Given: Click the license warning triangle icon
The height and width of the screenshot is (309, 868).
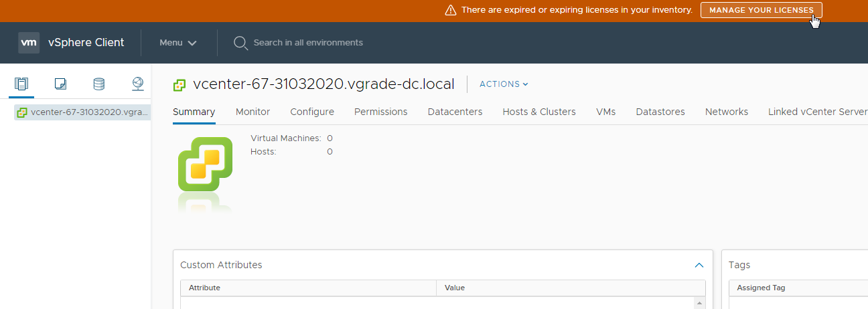Looking at the screenshot, I should point(450,10).
